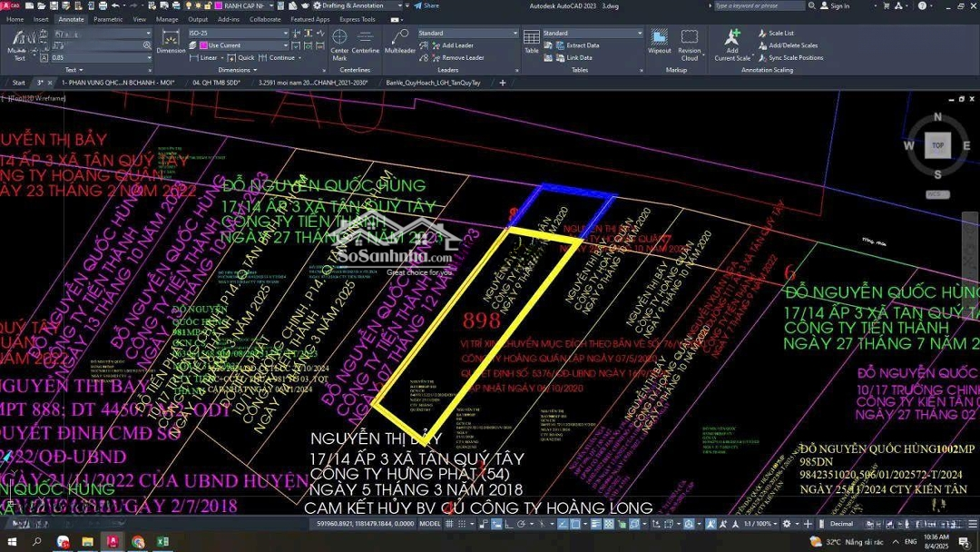980x552 pixels.
Task: Click the Extract Data button
Action: [582, 45]
